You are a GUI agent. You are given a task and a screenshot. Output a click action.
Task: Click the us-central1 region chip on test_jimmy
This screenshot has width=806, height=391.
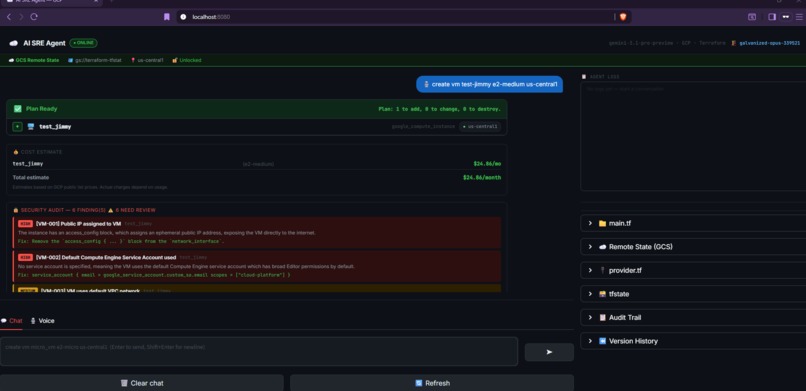(480, 126)
